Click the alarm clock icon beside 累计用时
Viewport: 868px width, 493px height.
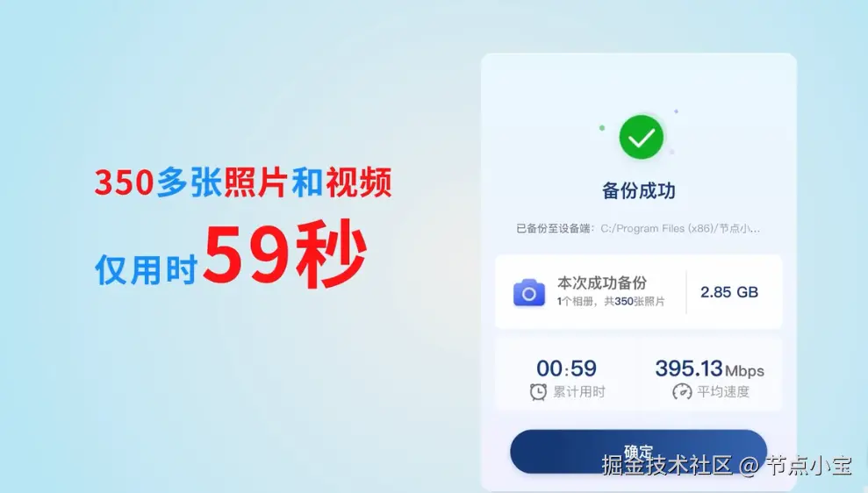coord(538,392)
